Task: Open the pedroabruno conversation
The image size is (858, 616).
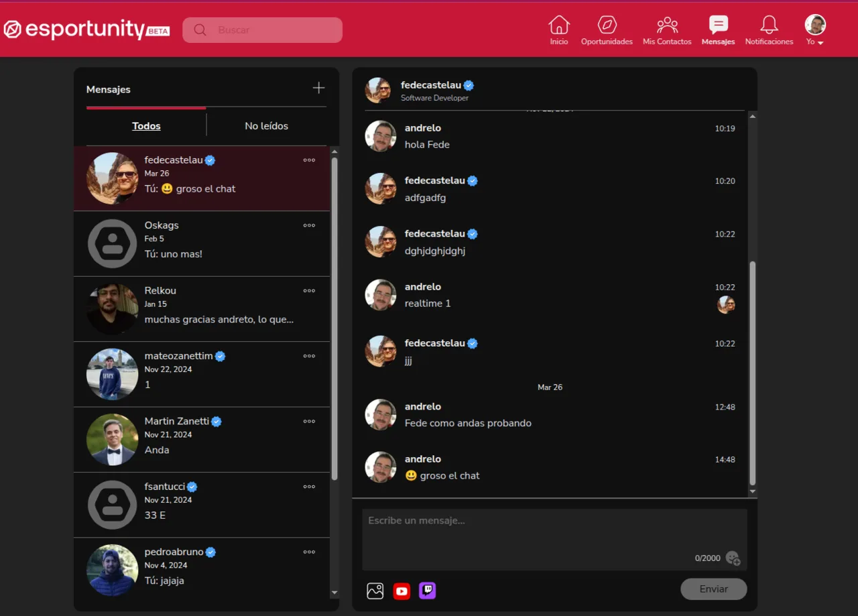Action: click(x=202, y=570)
